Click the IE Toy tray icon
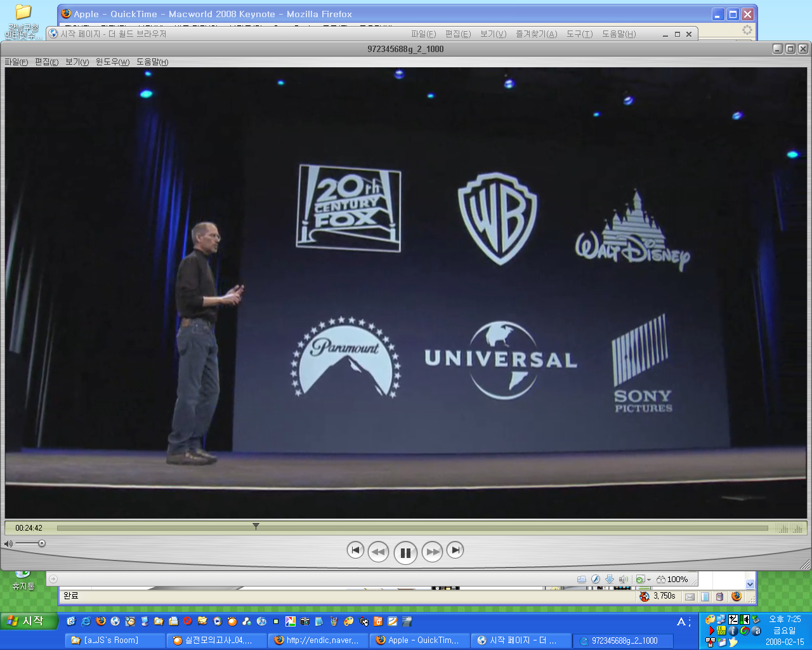 point(721,631)
